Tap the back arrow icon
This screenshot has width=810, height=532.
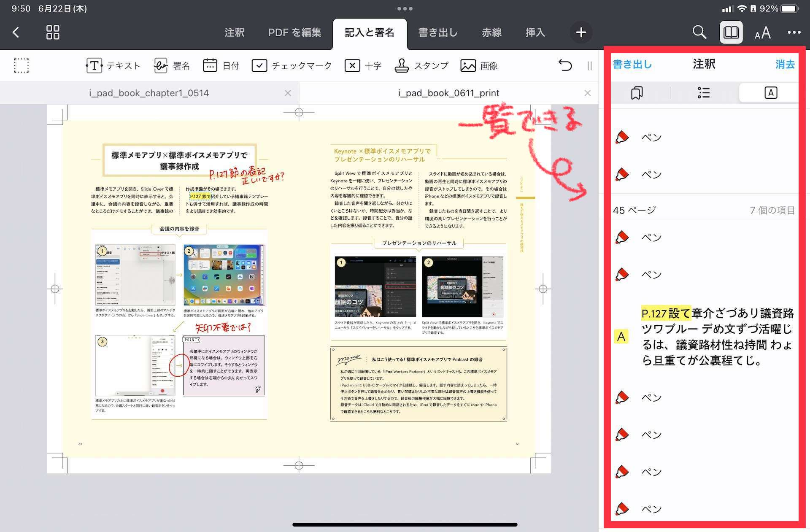coord(16,32)
